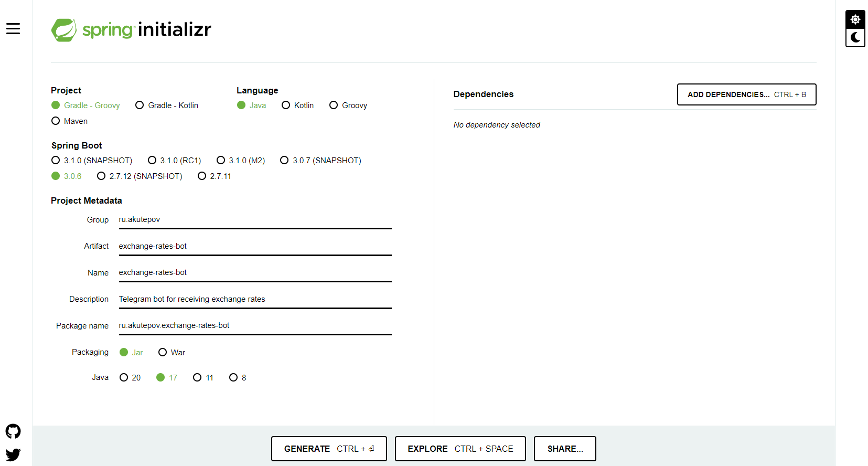The height and width of the screenshot is (466, 868).
Task: Open the GitHub link icon
Action: (x=13, y=431)
